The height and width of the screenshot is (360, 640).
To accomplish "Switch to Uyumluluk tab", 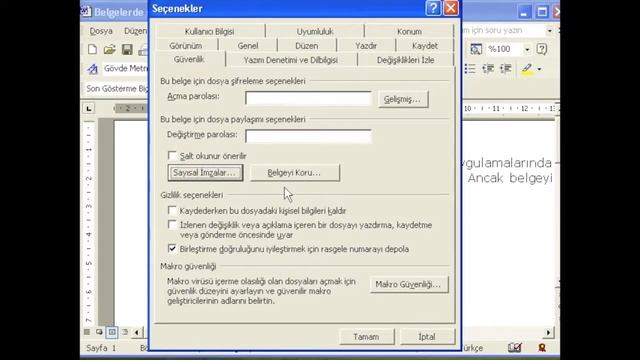I will 315,31.
